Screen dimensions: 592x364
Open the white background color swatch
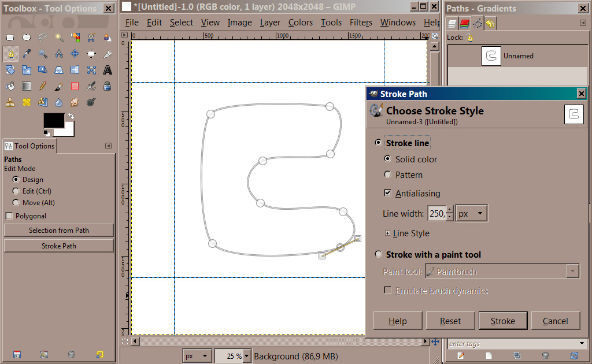[x=68, y=131]
